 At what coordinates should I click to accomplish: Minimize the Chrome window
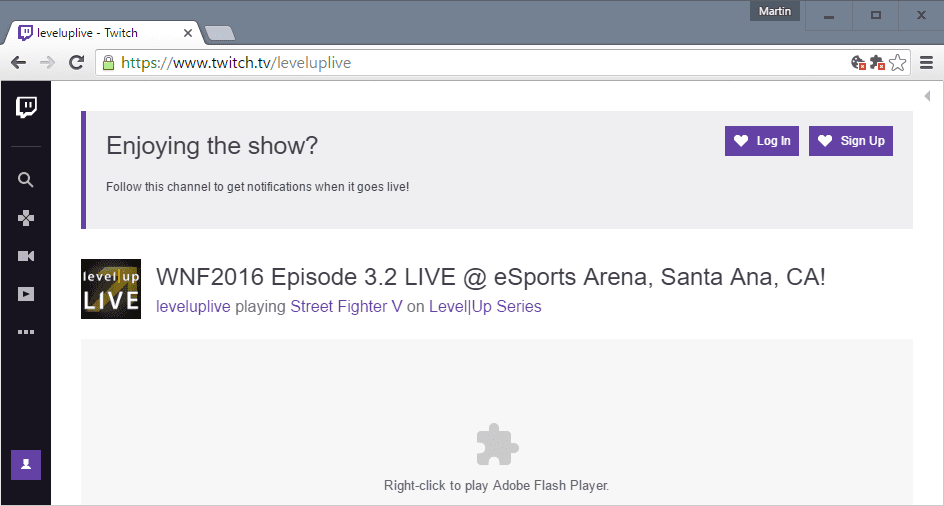click(x=829, y=16)
